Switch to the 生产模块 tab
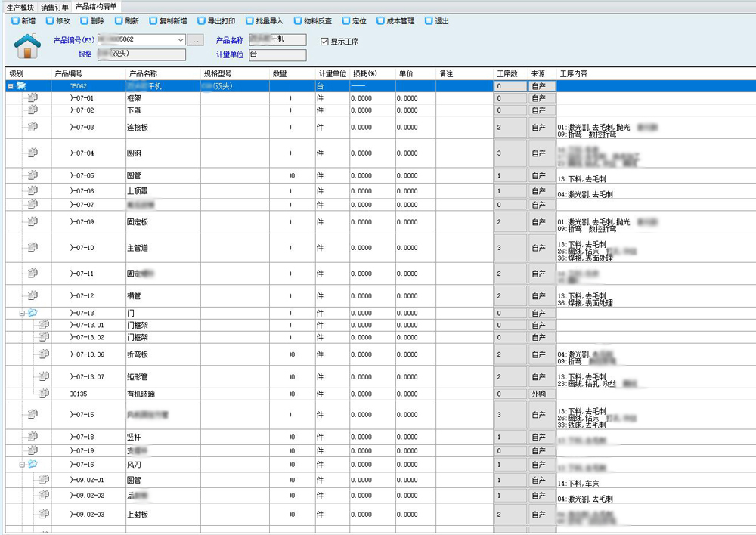The image size is (756, 535). click(19, 6)
